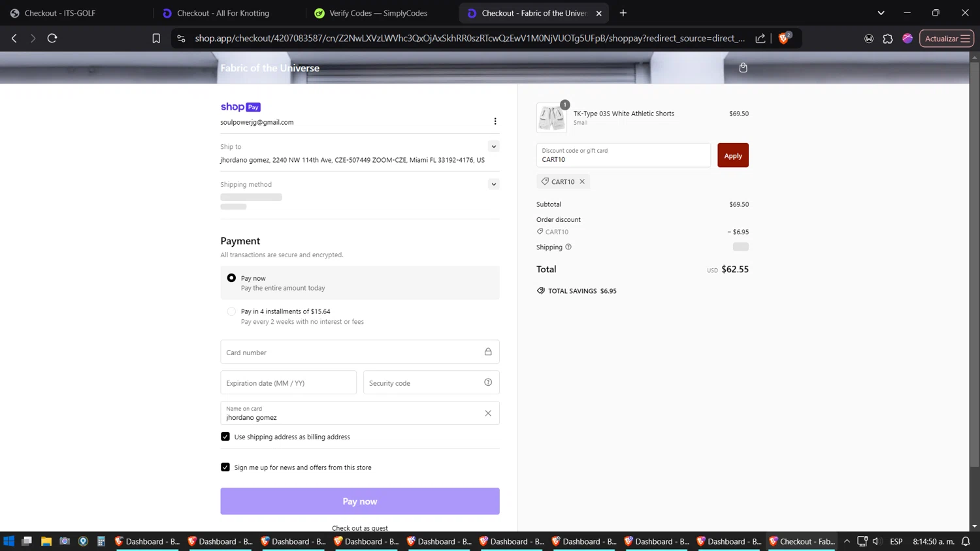Select the Pay now radio option

(231, 278)
